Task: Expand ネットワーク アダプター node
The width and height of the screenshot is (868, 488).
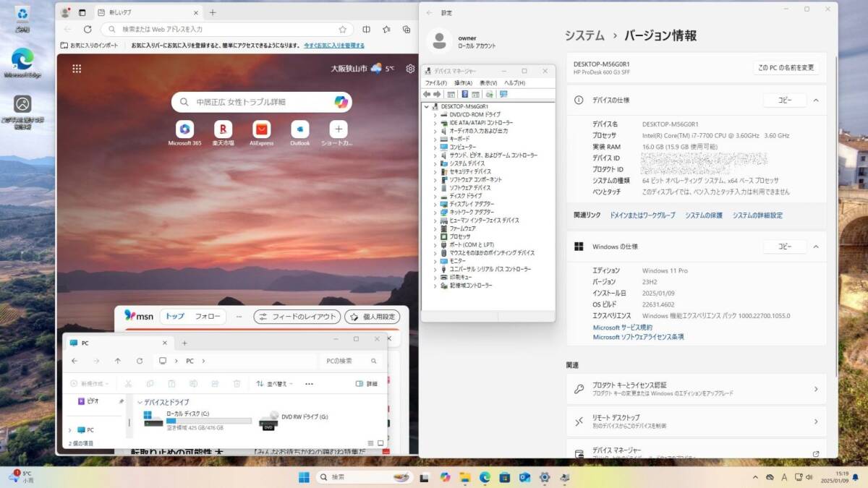Action: point(435,212)
